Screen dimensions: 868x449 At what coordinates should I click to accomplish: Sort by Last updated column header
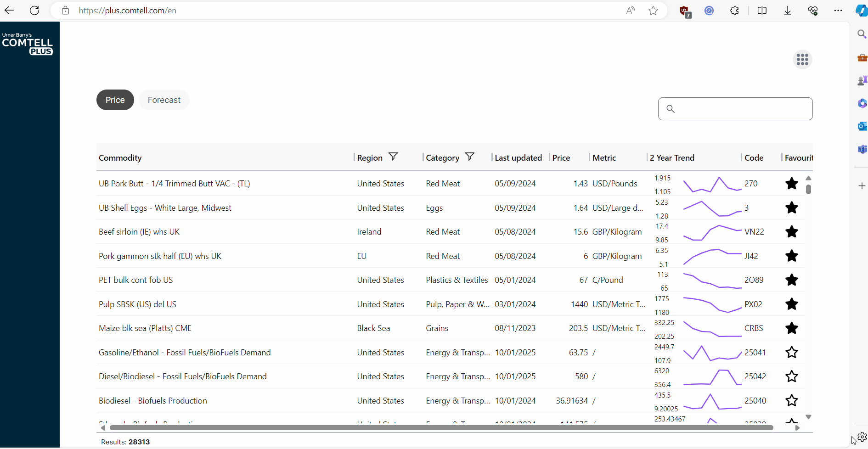pyautogui.click(x=518, y=158)
